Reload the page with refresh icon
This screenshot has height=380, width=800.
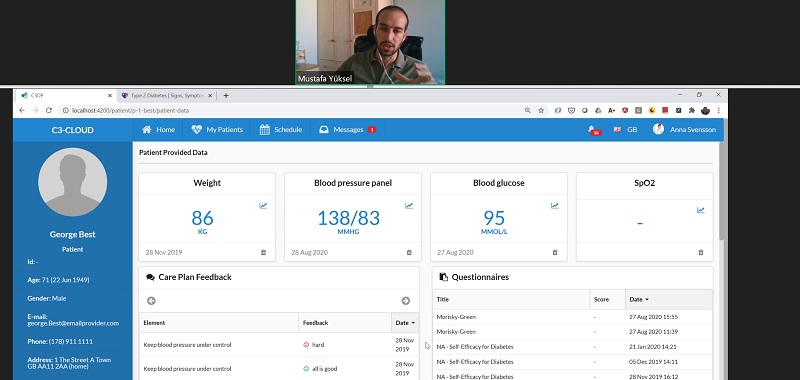point(49,110)
